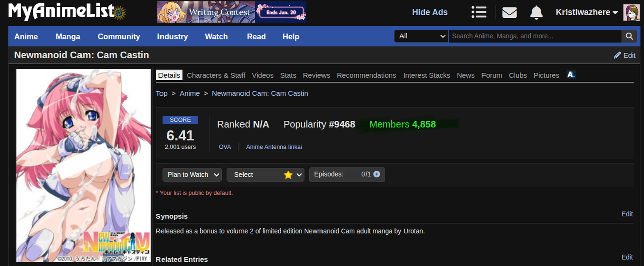Open the A. logo tab icon
The height and width of the screenshot is (266, 644).
click(x=571, y=75)
